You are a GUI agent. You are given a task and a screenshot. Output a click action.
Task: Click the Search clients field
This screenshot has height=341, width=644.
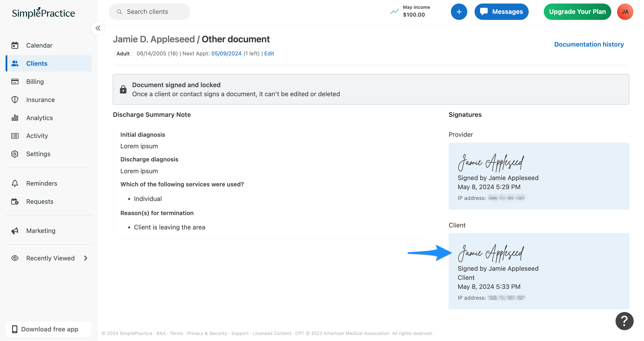coord(149,12)
